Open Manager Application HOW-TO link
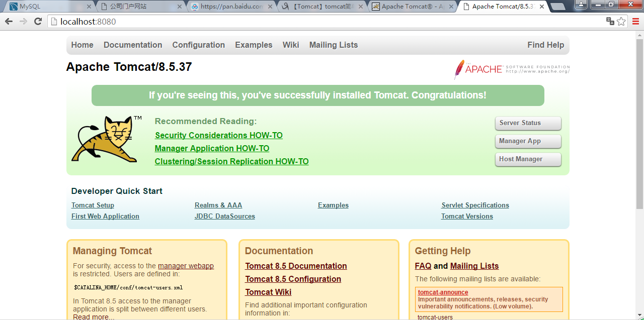Viewport: 644px width, 320px height. click(212, 148)
